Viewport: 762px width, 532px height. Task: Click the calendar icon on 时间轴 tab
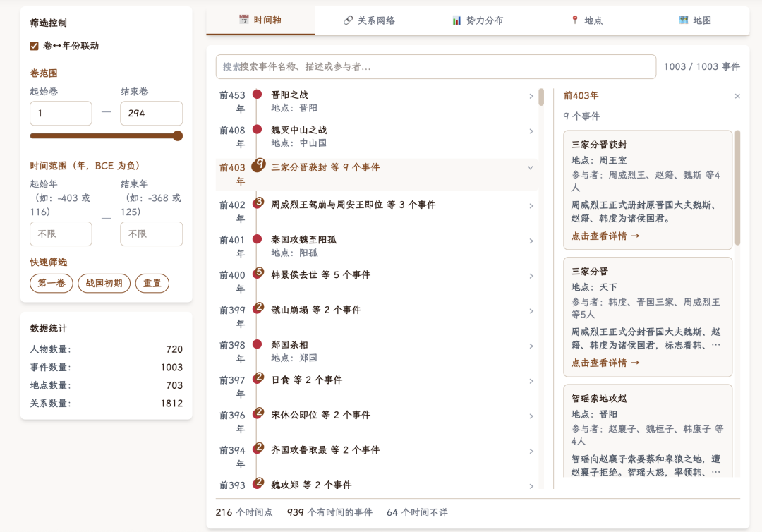coord(243,20)
